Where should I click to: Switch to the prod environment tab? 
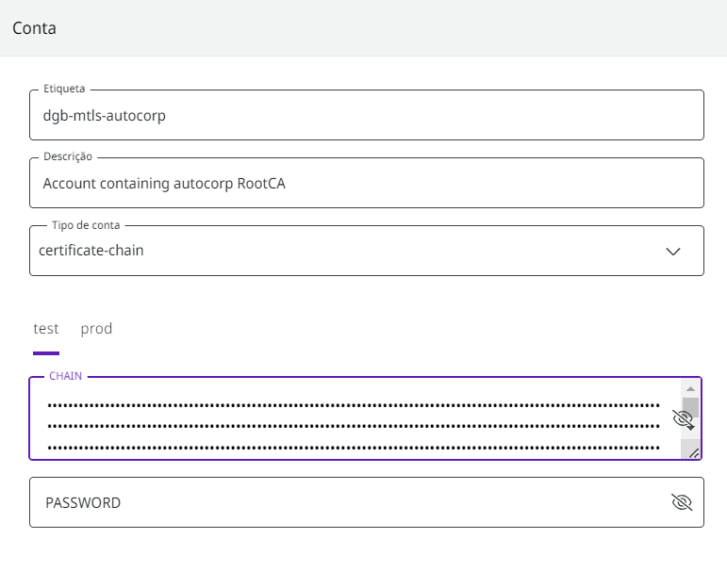96,329
